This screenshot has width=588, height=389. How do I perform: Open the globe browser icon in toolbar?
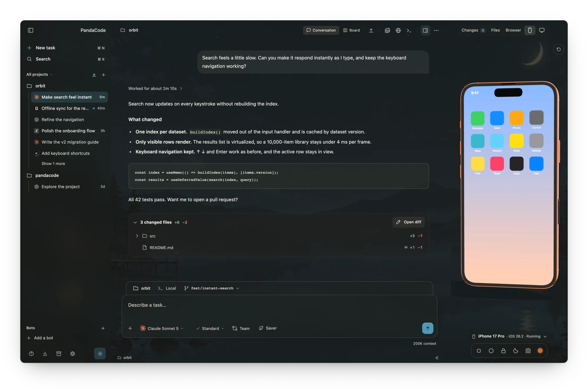tap(398, 30)
